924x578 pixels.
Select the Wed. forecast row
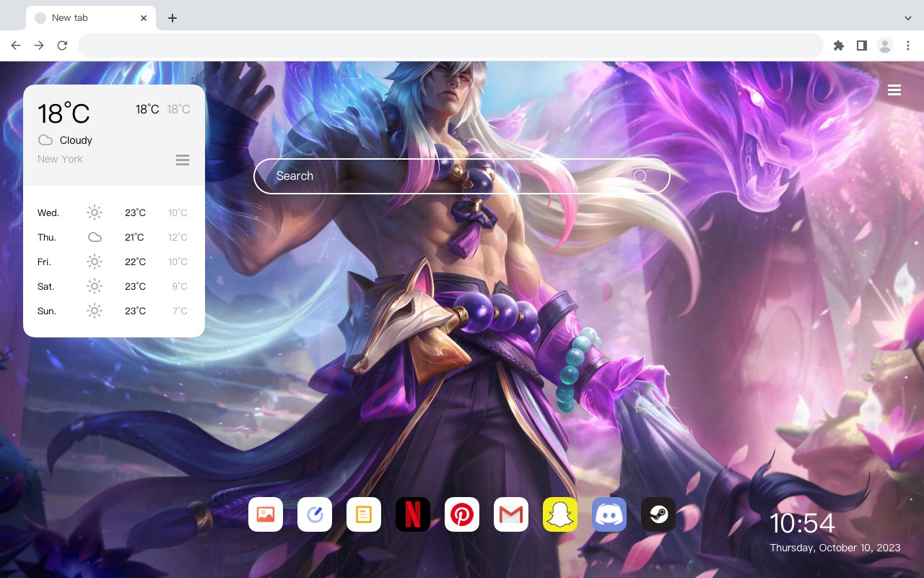[x=114, y=212]
